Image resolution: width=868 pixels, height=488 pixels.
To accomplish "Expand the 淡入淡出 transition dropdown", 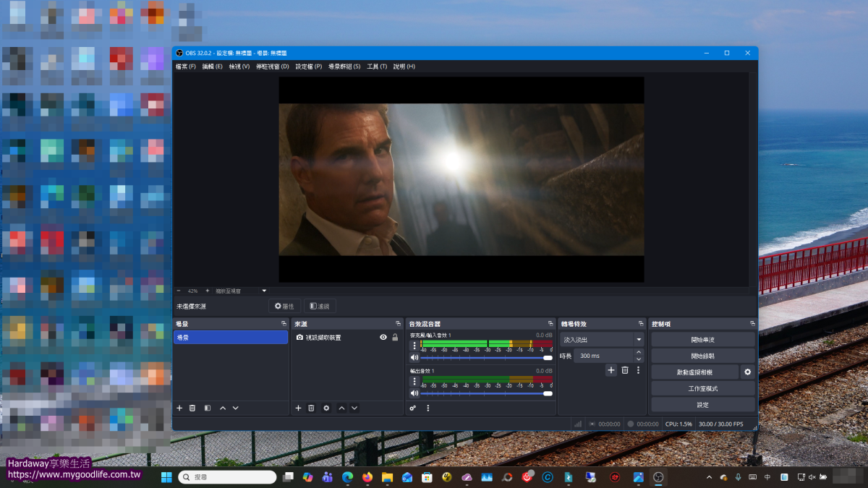I will coord(639,340).
